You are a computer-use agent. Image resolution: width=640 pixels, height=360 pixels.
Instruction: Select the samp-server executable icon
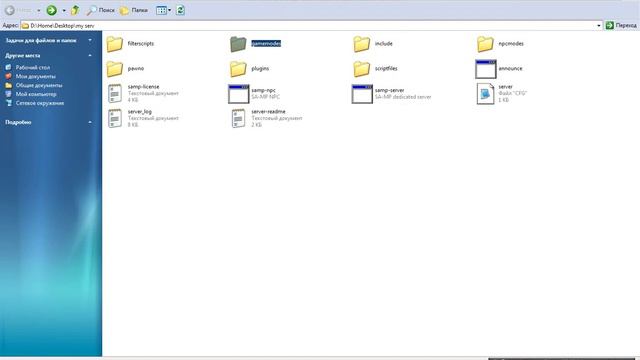362,94
